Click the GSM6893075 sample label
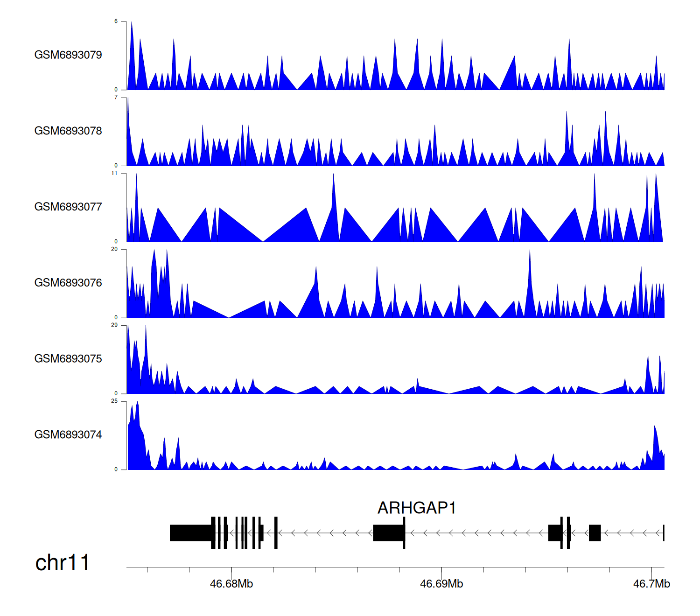This screenshot has width=700, height=616. tap(68, 359)
